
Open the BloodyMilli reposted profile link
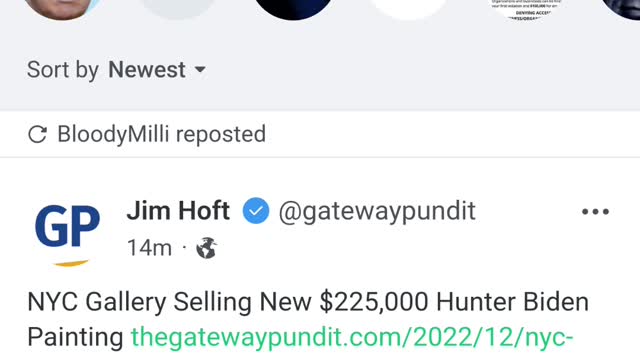[x=113, y=134]
